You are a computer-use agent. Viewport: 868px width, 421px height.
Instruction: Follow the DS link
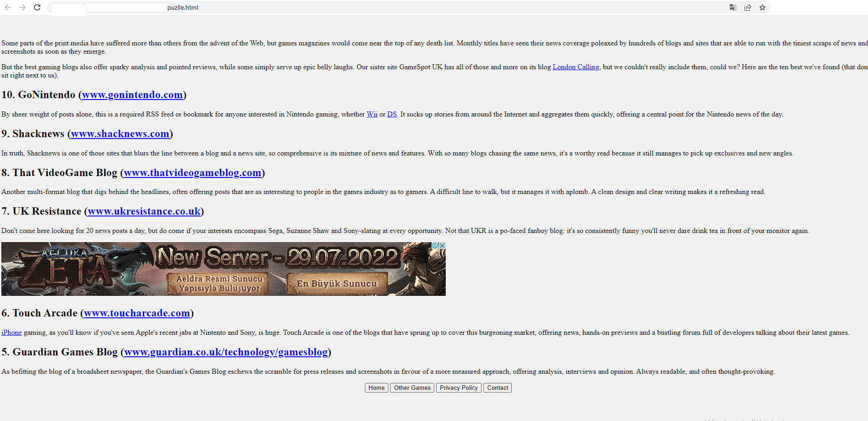point(392,114)
